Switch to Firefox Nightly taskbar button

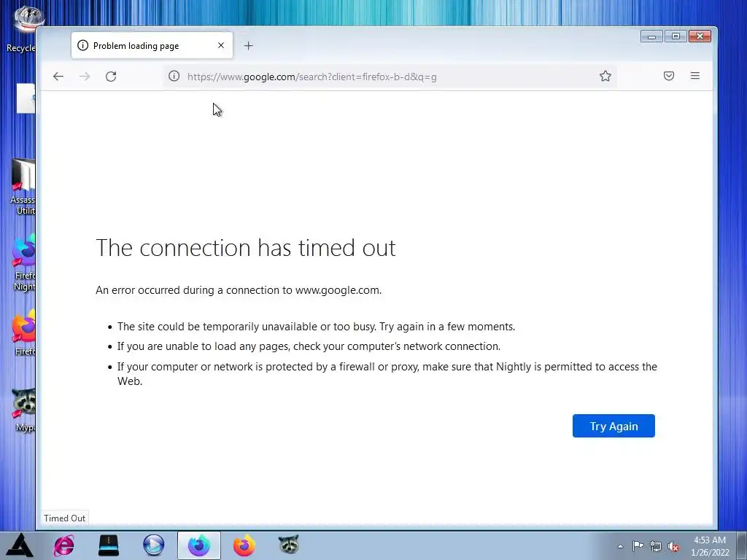(198, 545)
